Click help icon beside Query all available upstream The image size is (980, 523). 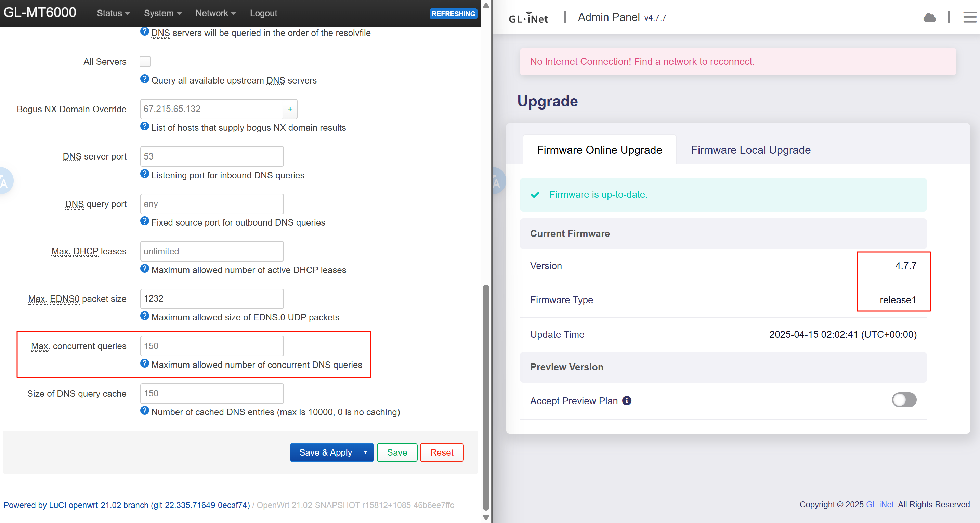click(145, 79)
